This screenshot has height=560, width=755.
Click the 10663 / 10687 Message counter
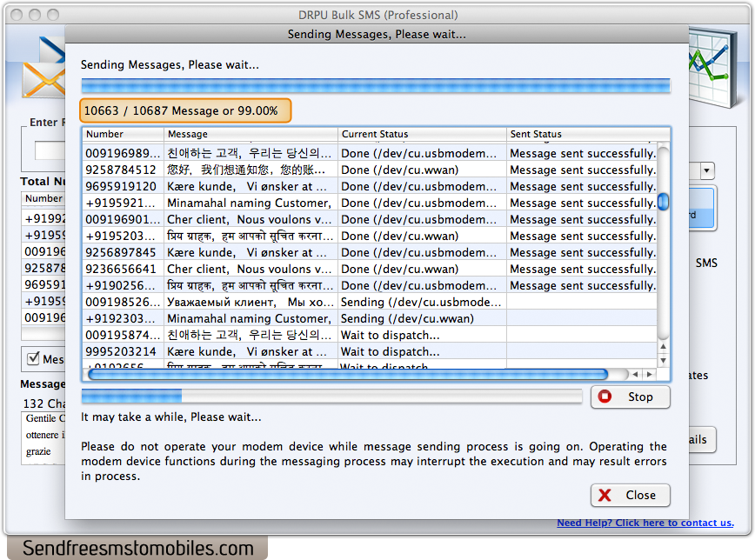pos(185,110)
